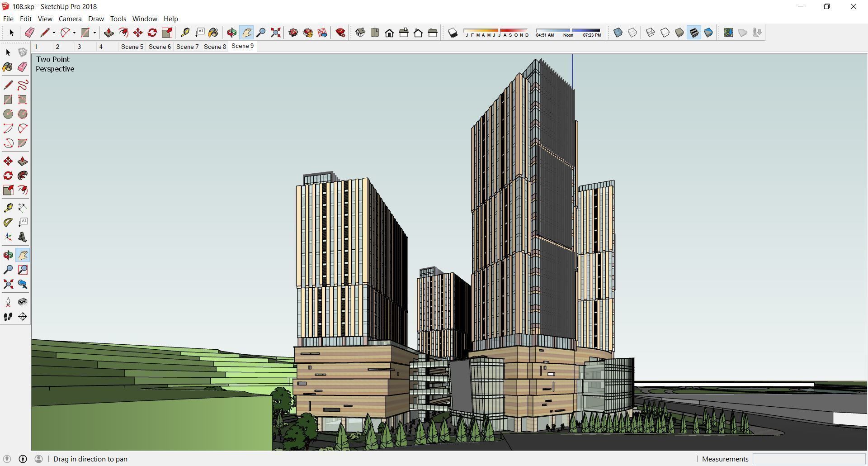The width and height of the screenshot is (868, 466).
Task: Select the Pencil line tool in top toolbar
Action: 44,33
